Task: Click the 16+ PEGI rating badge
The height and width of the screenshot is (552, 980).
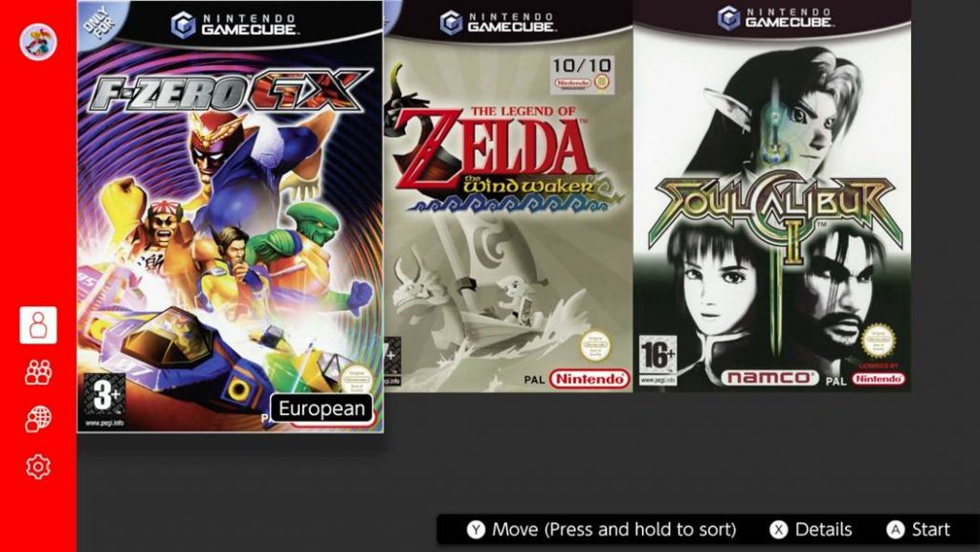Action: point(657,355)
